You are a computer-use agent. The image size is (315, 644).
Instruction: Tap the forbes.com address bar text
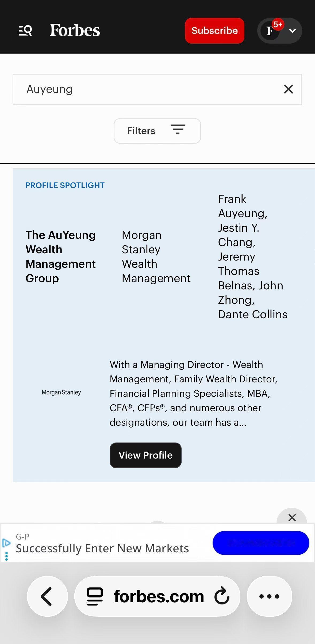coord(159,596)
